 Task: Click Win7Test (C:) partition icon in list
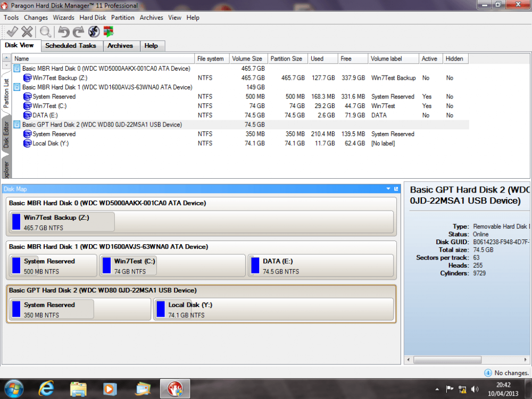[x=27, y=106]
